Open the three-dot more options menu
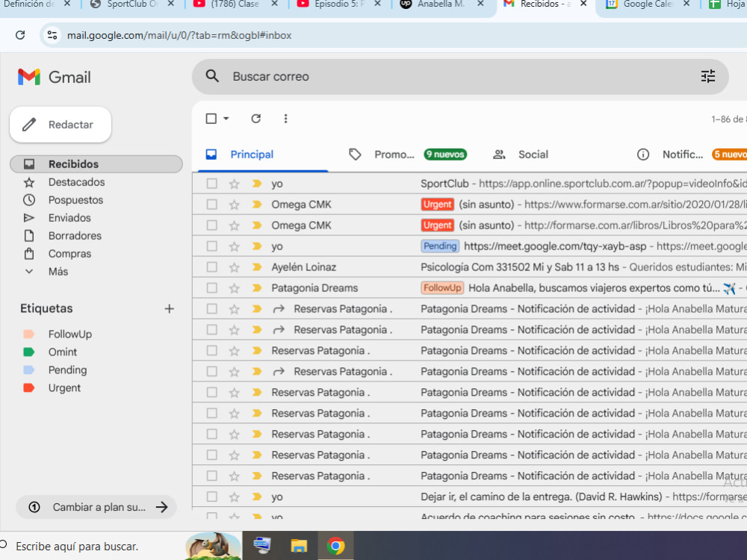This screenshot has width=747, height=560. click(285, 119)
